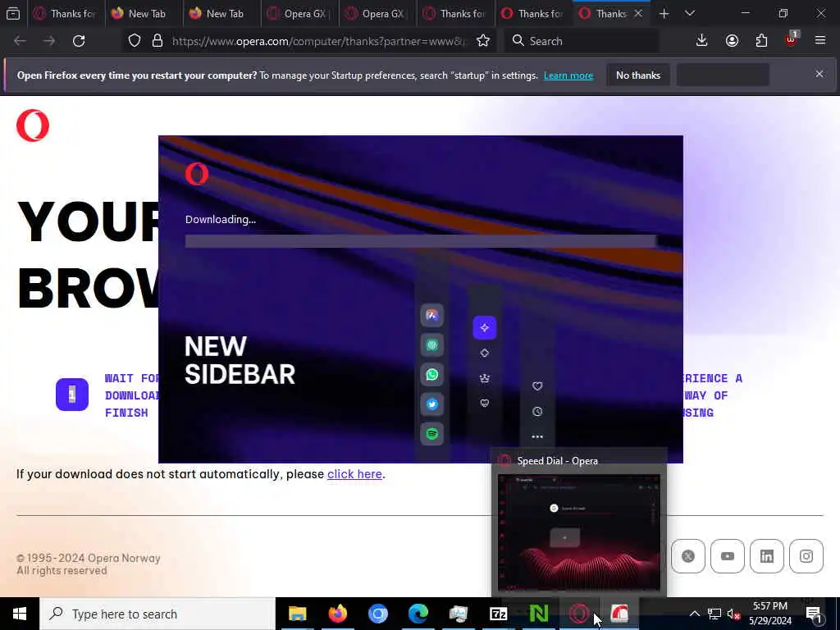Viewport: 840px width, 630px height.
Task: Click the muted volume tray icon
Action: click(x=733, y=614)
